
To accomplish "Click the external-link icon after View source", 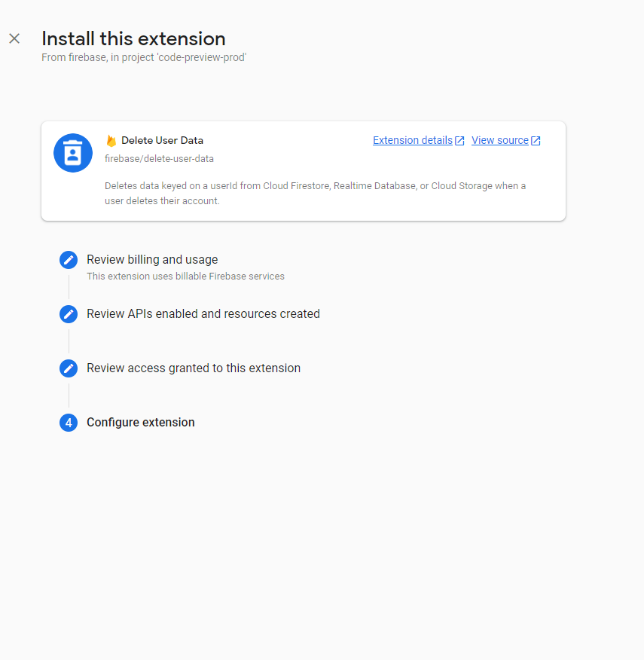I will (536, 139).
